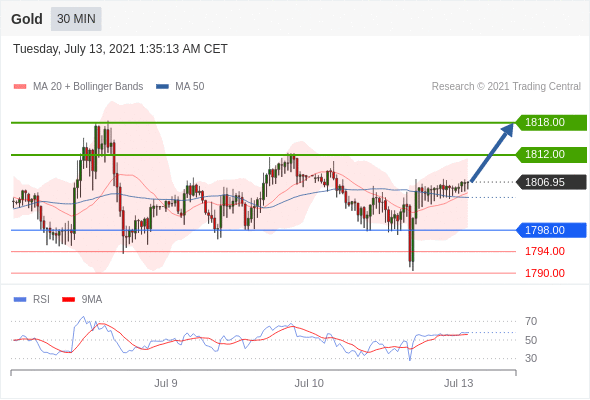Click the MA 20 + Bollinger Bands swatch
The width and height of the screenshot is (590, 400).
coord(20,87)
